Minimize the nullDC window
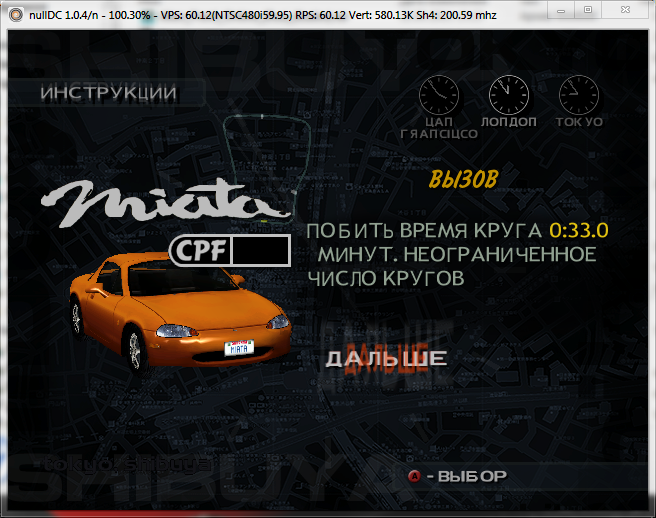 coord(561,10)
